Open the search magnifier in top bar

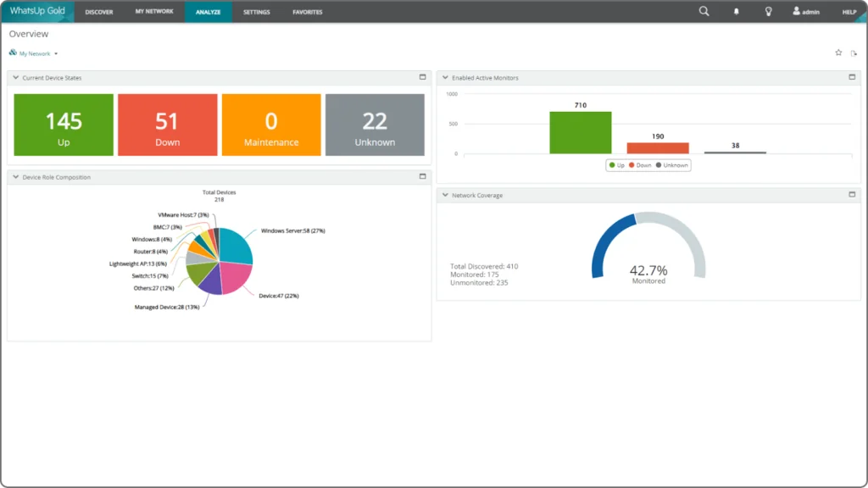[704, 12]
